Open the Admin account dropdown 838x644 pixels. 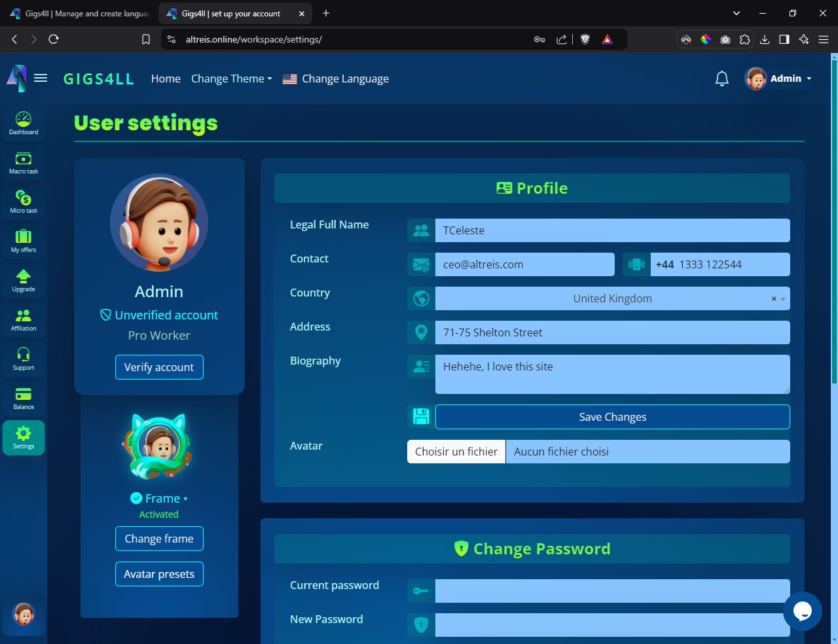778,79
